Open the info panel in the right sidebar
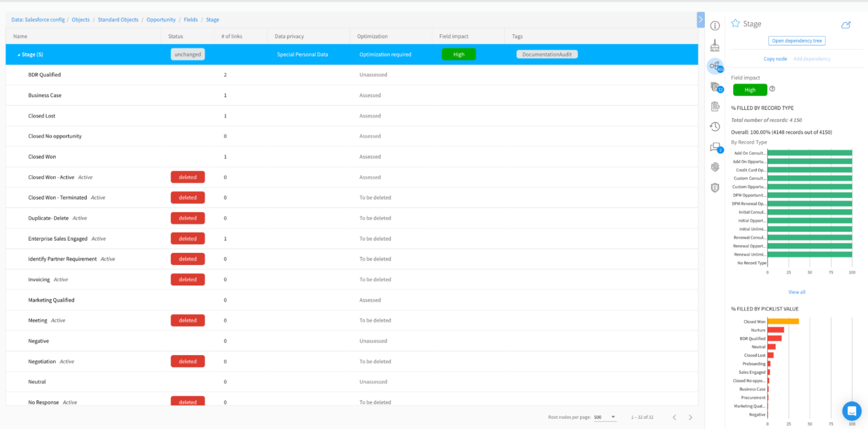The image size is (868, 429). [x=715, y=26]
